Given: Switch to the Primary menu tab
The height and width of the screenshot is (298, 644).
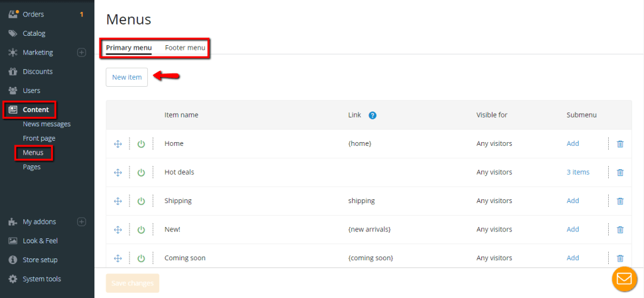Looking at the screenshot, I should pyautogui.click(x=129, y=48).
